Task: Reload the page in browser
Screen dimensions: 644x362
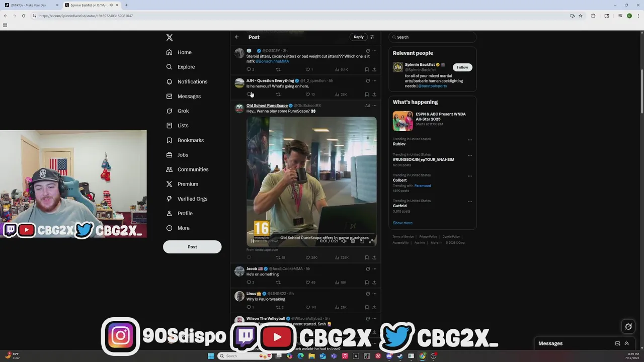Action: pyautogui.click(x=23, y=16)
